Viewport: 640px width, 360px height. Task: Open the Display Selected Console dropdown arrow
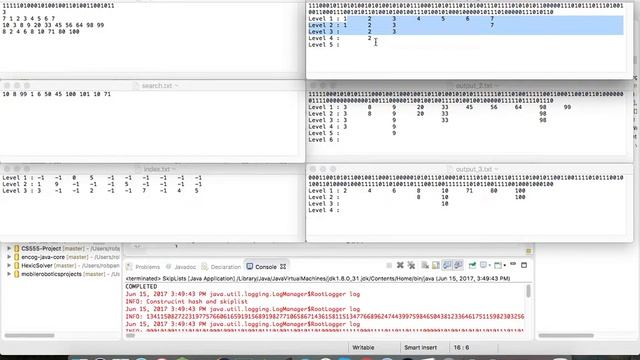489,266
